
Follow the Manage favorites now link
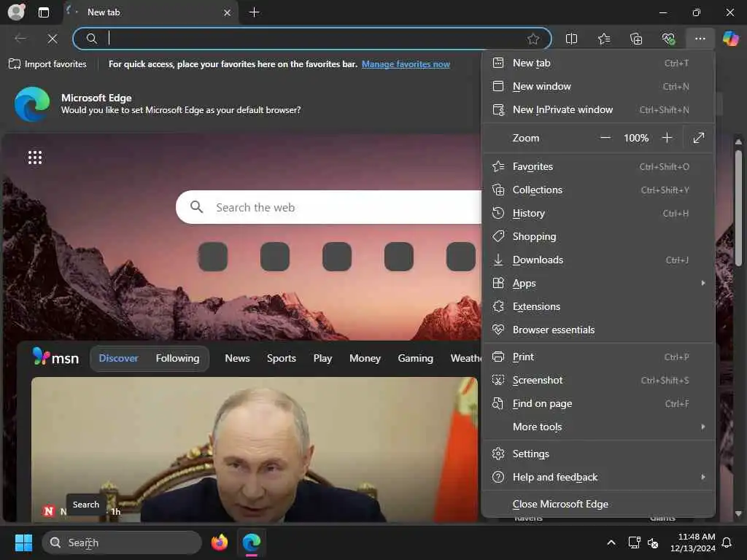coord(406,64)
